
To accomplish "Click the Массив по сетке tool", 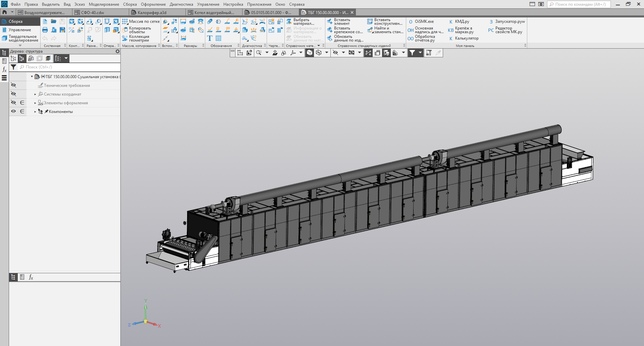I will click(141, 21).
